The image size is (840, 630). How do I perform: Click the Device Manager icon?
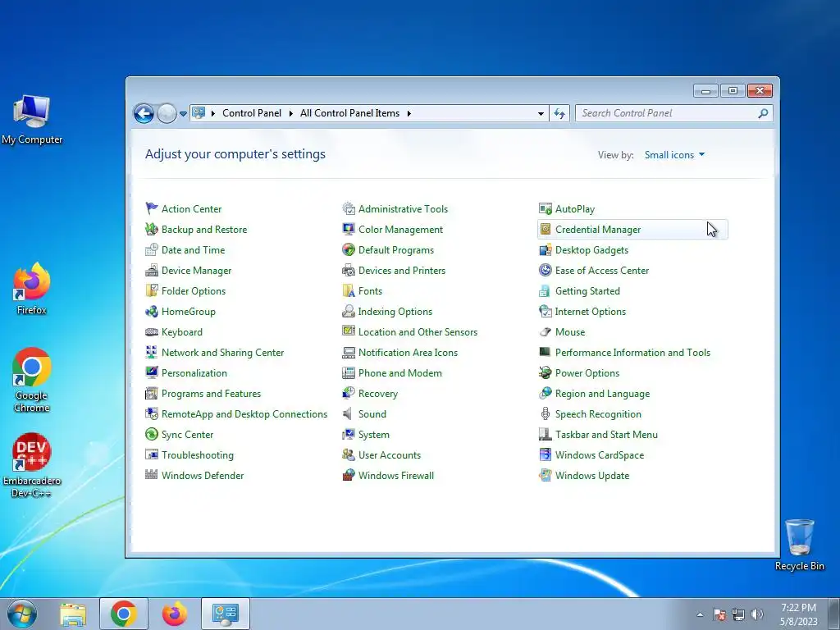point(152,270)
